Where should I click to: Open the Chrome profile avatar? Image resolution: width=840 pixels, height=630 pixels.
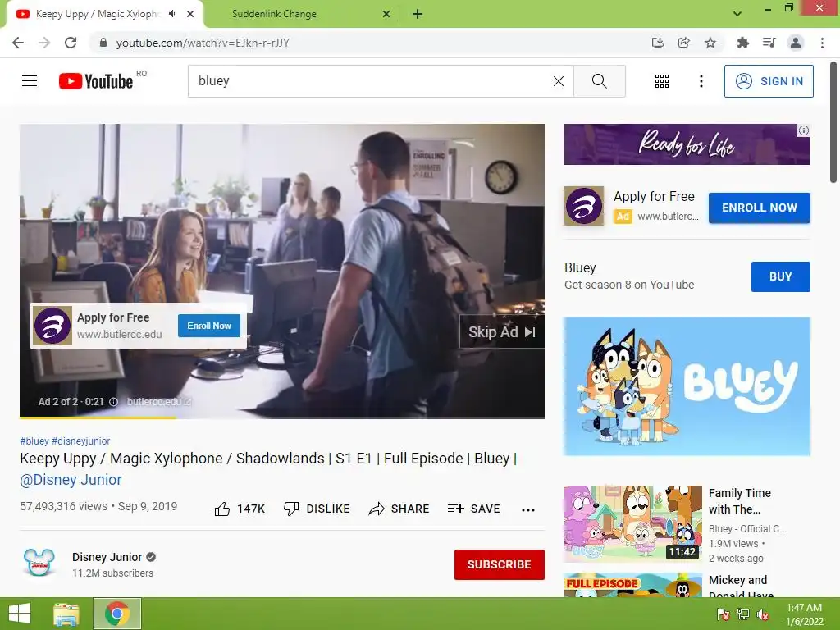click(796, 43)
